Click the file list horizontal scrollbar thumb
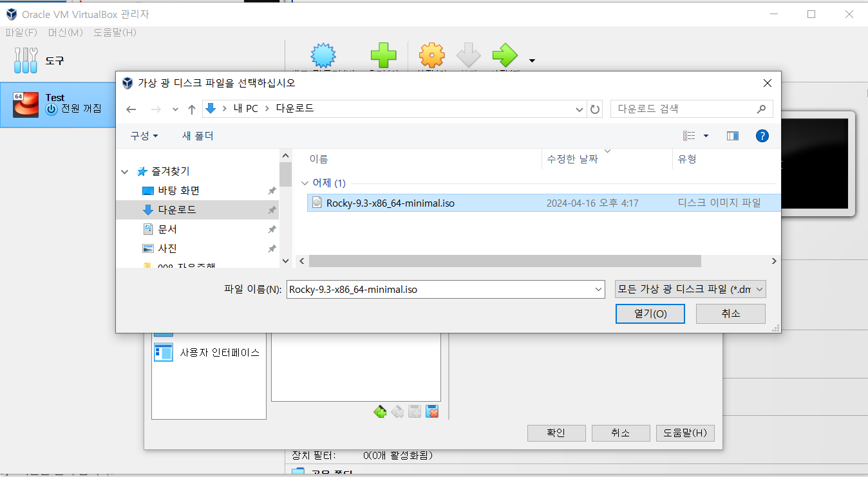Screen dimensions: 868x477 pyautogui.click(x=504, y=261)
